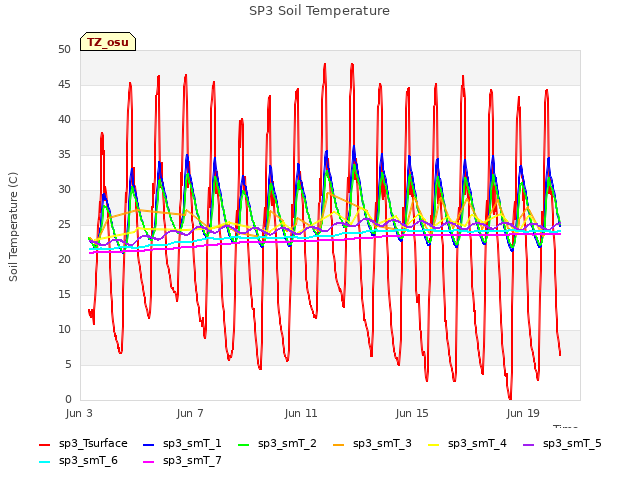Click the 45 y-axis tick label
Image resolution: width=640 pixels, height=480 pixels.
tap(64, 84)
